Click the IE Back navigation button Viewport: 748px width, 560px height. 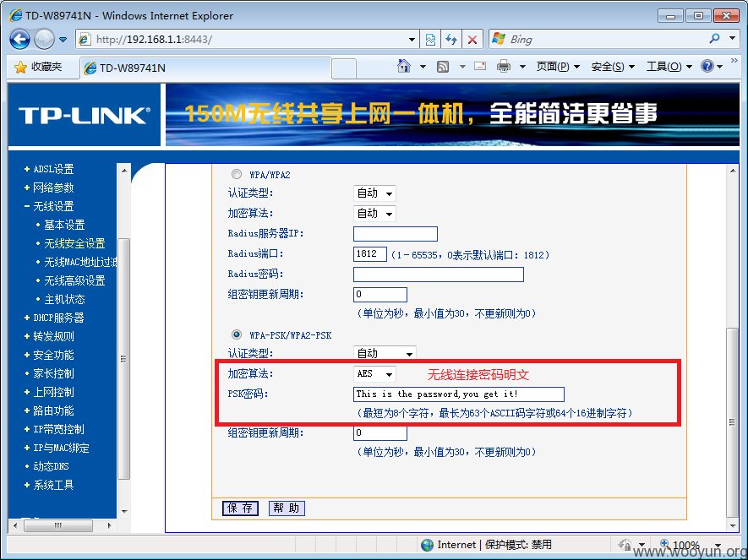point(19,39)
